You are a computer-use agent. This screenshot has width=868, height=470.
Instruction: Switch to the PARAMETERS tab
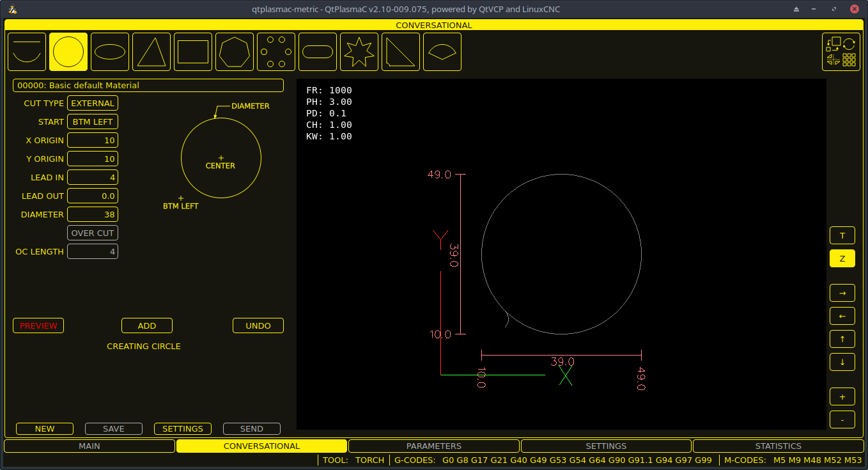coord(433,446)
